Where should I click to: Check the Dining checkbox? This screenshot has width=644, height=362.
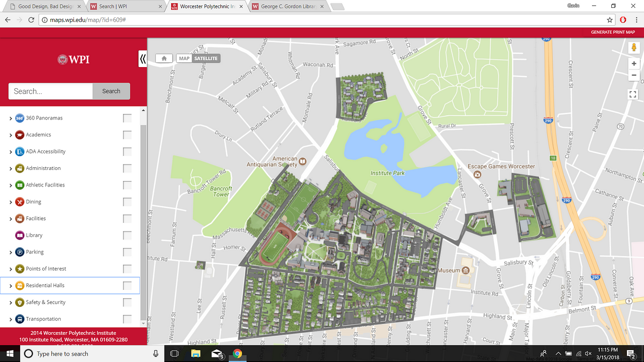[127, 202]
